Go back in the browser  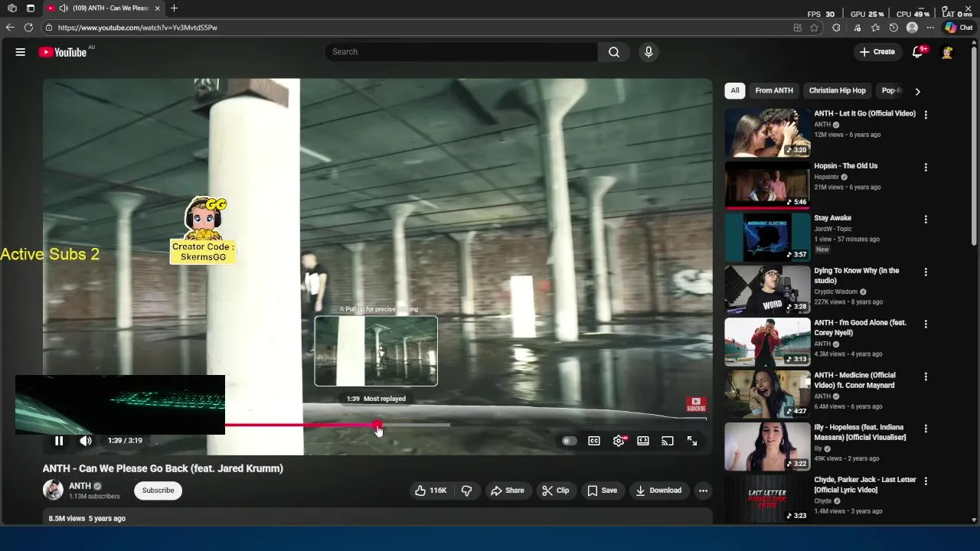pos(10,28)
